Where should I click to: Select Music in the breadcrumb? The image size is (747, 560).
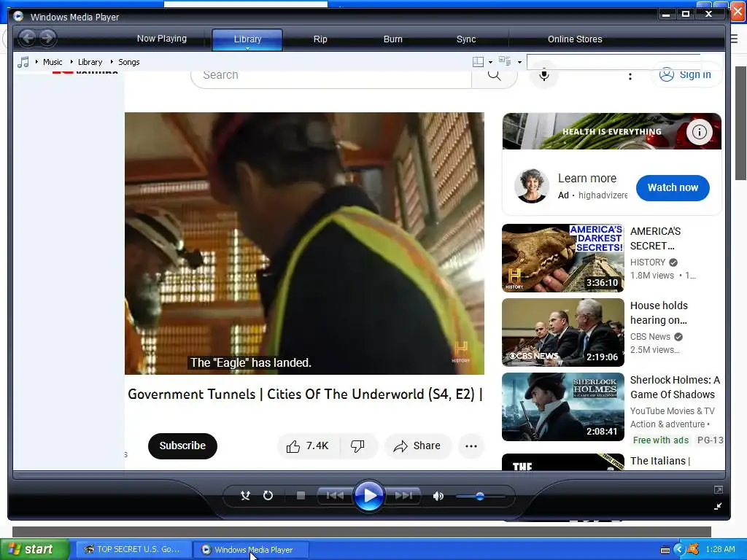point(53,62)
